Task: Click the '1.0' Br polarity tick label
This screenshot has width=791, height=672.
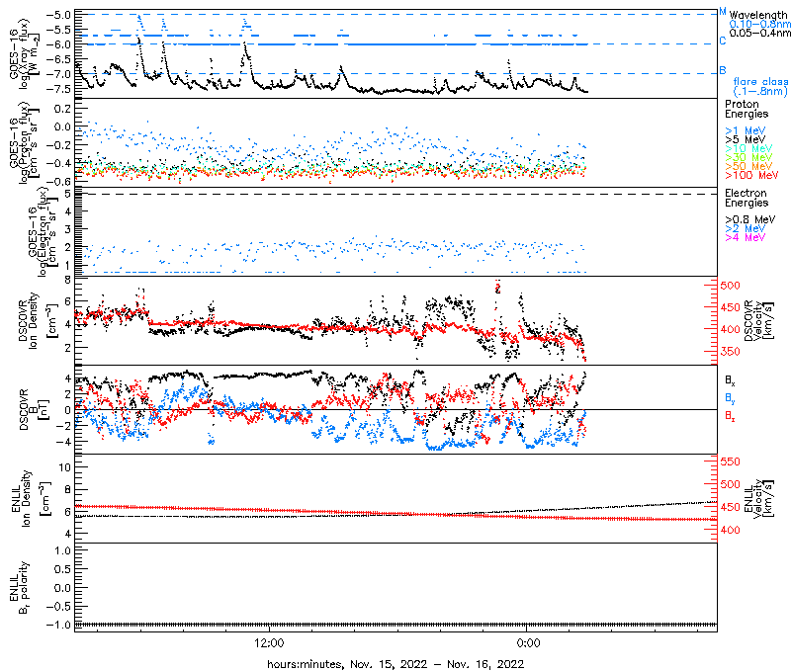Action: pyautogui.click(x=62, y=550)
